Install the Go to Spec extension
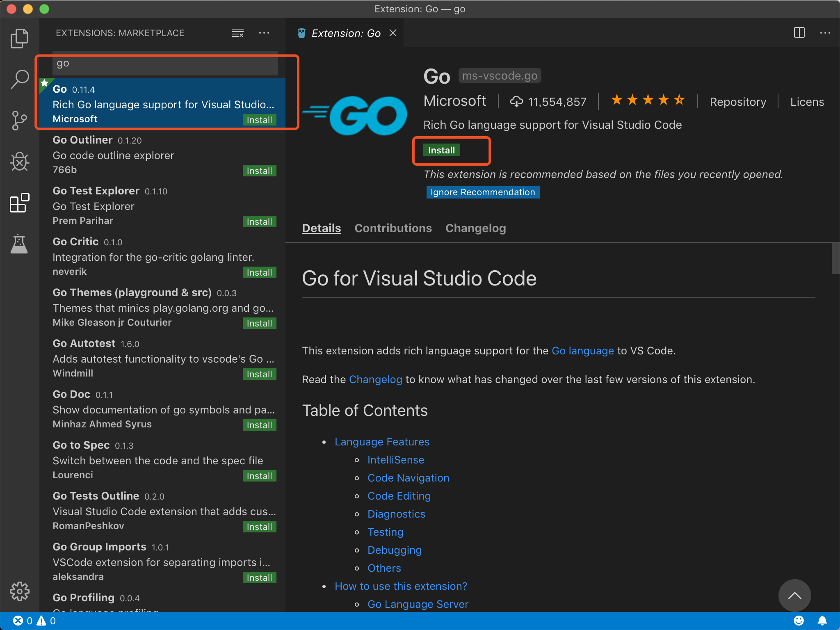This screenshot has width=840, height=630. (x=259, y=476)
